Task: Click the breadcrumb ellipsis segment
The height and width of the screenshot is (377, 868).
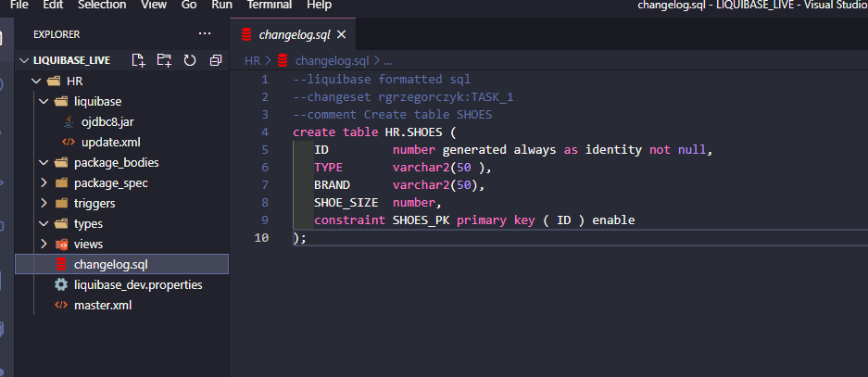Action: [387, 61]
